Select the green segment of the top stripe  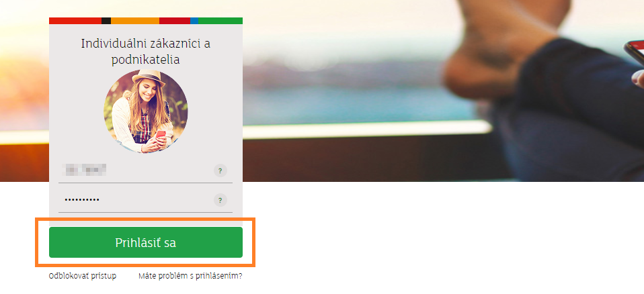tap(220, 21)
